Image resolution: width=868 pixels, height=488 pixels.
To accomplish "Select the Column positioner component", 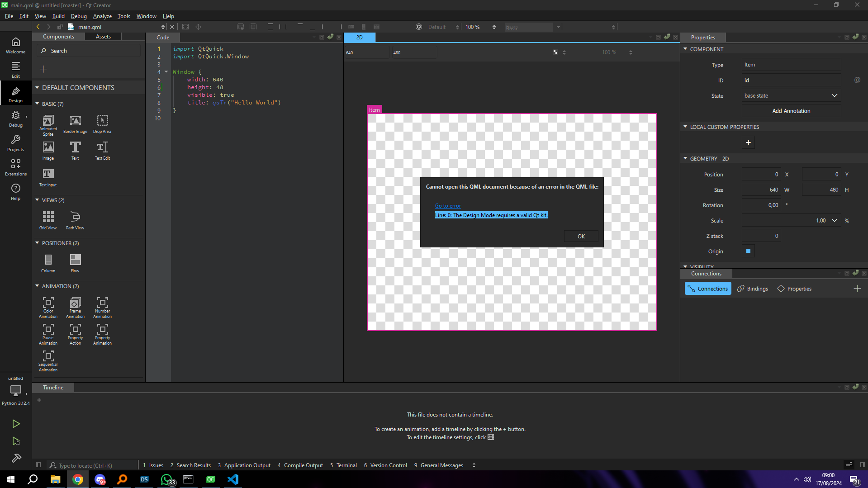I will pos(48,264).
